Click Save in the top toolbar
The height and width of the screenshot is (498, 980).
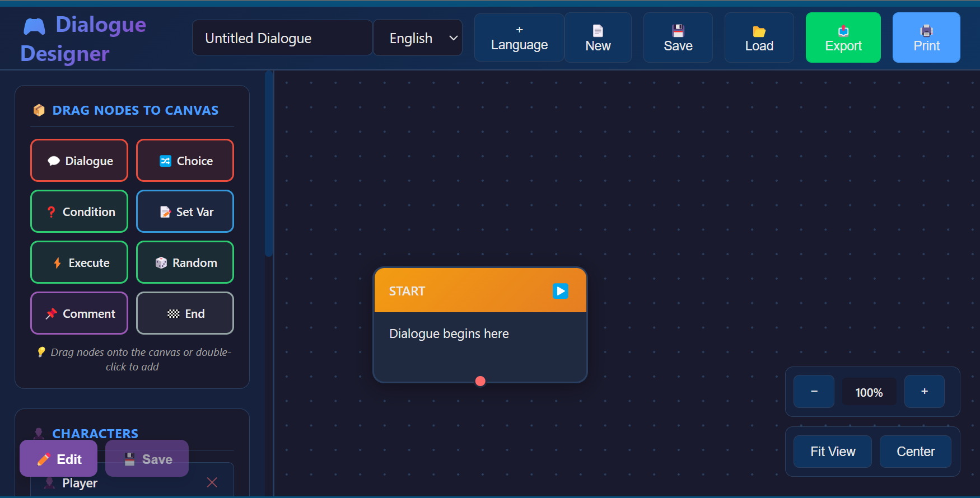point(678,37)
